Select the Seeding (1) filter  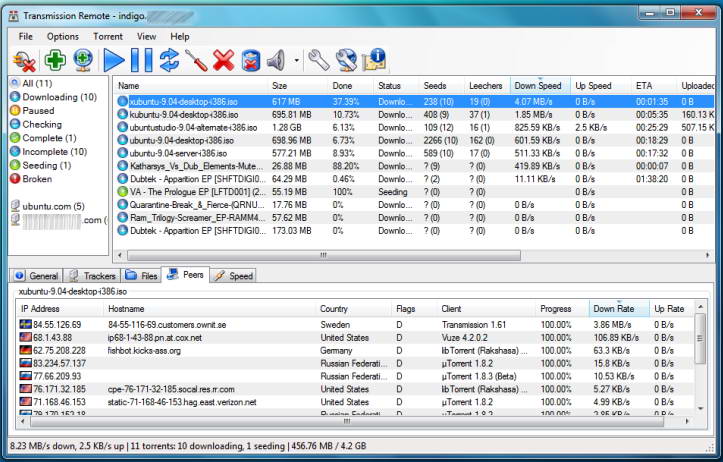click(41, 165)
